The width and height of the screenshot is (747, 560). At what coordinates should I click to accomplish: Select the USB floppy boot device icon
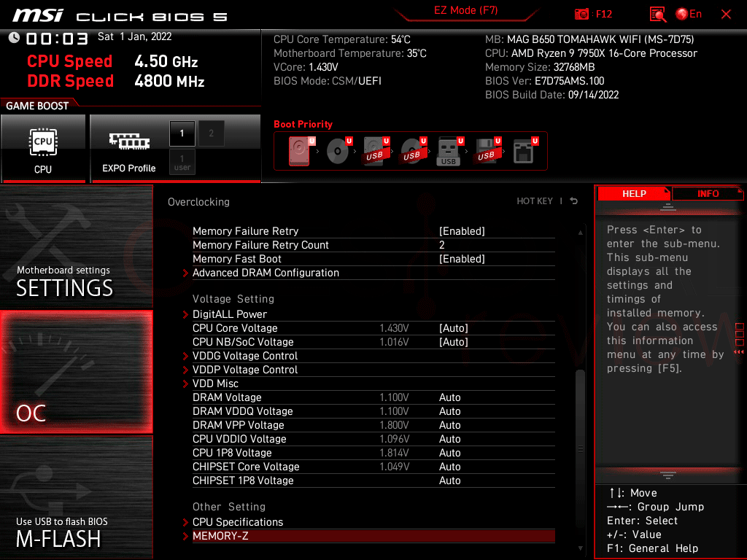click(487, 150)
